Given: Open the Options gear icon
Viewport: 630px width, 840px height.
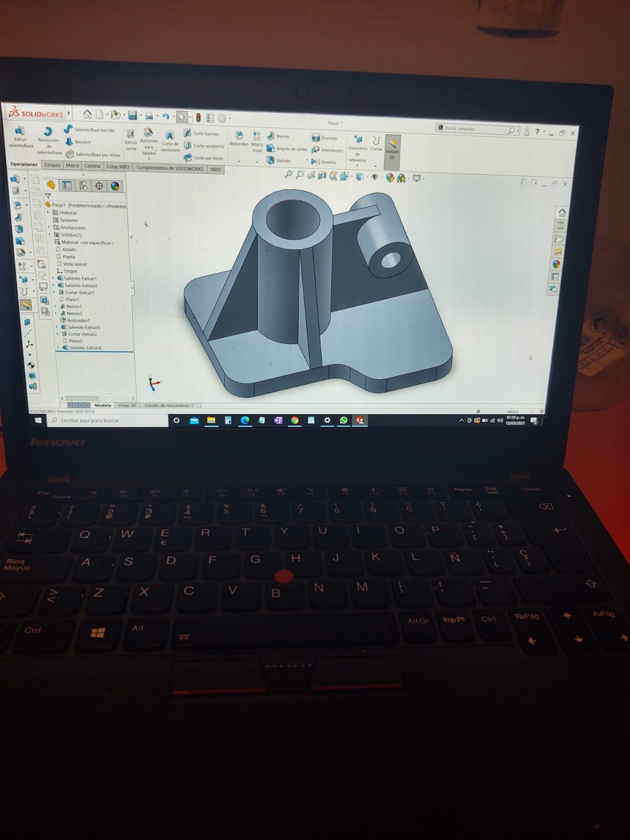Looking at the screenshot, I should click(x=222, y=118).
